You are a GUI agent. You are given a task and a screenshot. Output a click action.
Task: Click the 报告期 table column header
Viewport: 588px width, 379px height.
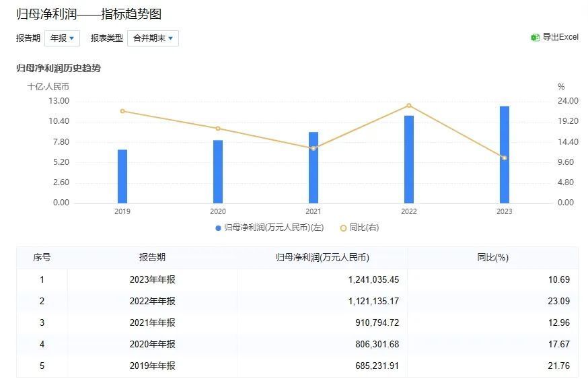(152, 257)
